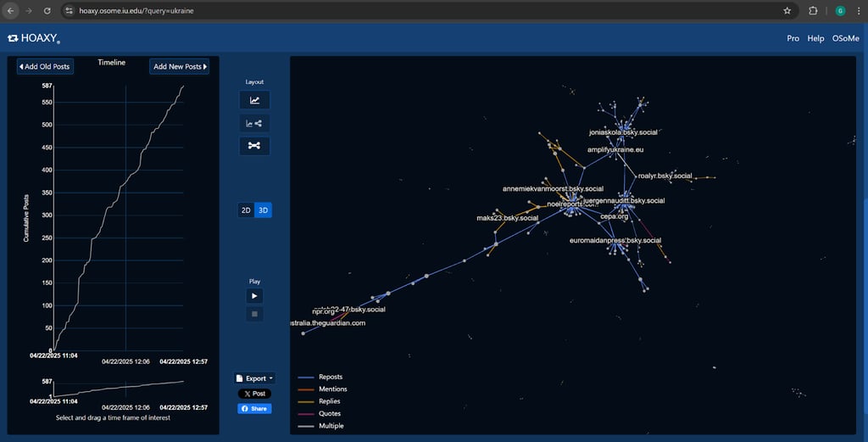Click the Reposts legend label
This screenshot has width=868, height=442.
[331, 378]
